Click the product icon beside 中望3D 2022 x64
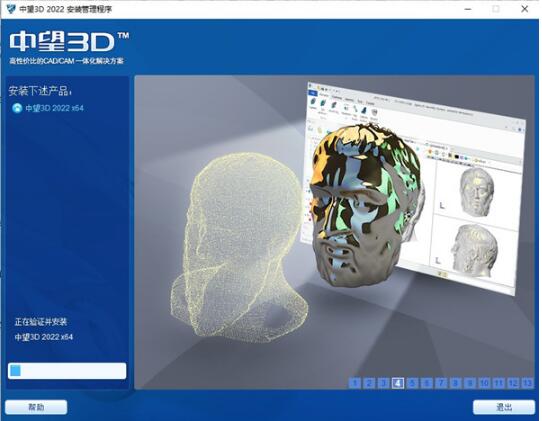The image size is (542, 421). (17, 108)
